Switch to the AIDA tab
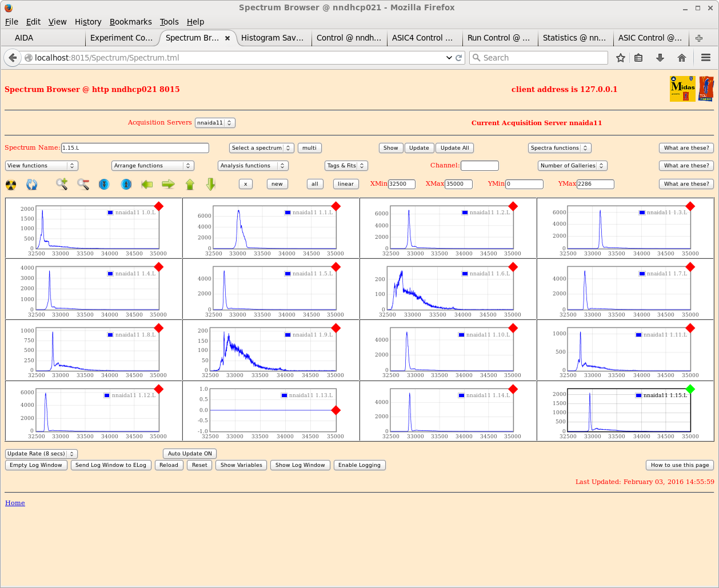This screenshot has width=719, height=588. [x=43, y=38]
